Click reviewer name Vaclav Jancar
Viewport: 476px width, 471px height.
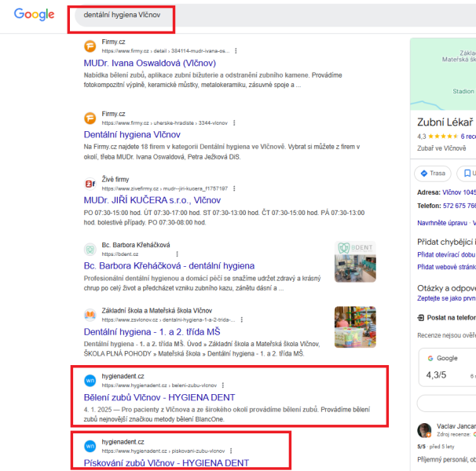tap(456, 426)
